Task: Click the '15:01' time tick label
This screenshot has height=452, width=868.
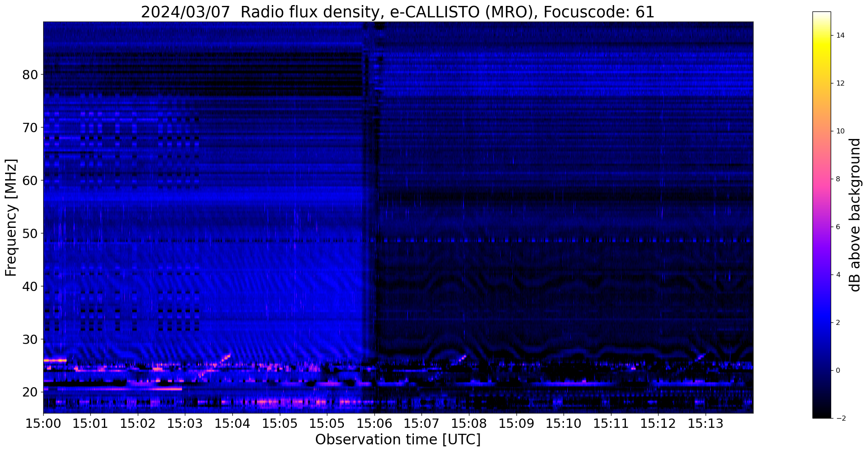Action: tap(90, 423)
